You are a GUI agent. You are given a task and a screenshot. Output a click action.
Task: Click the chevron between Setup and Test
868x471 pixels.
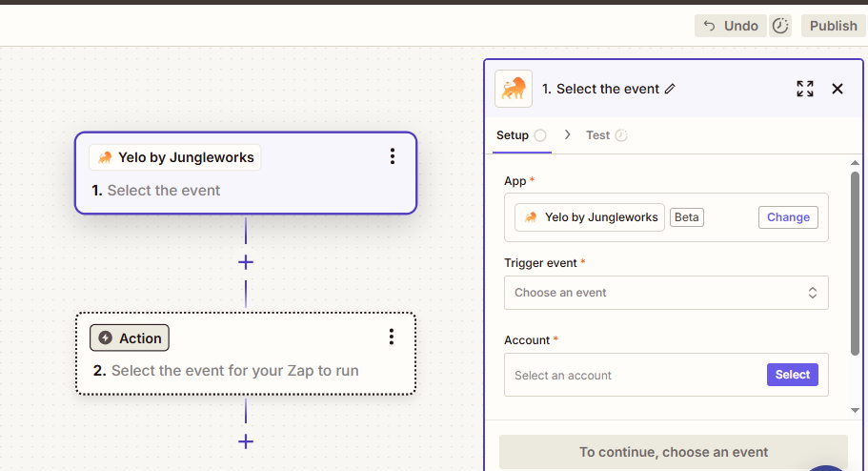(568, 134)
